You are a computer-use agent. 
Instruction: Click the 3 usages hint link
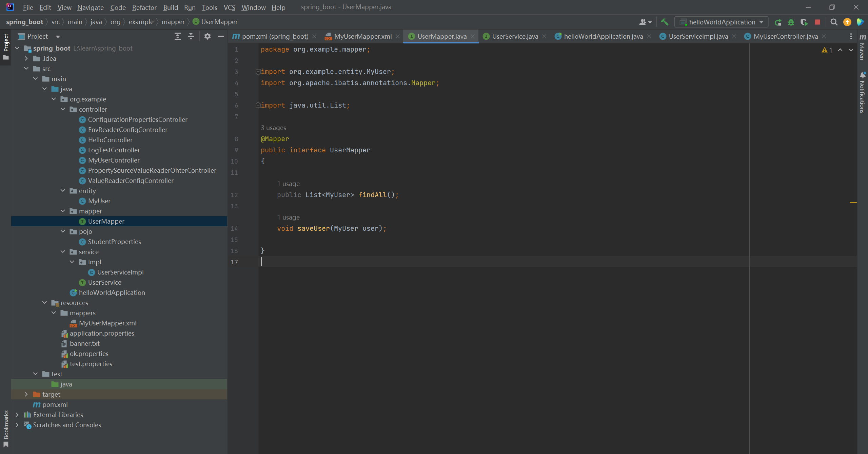(x=273, y=128)
